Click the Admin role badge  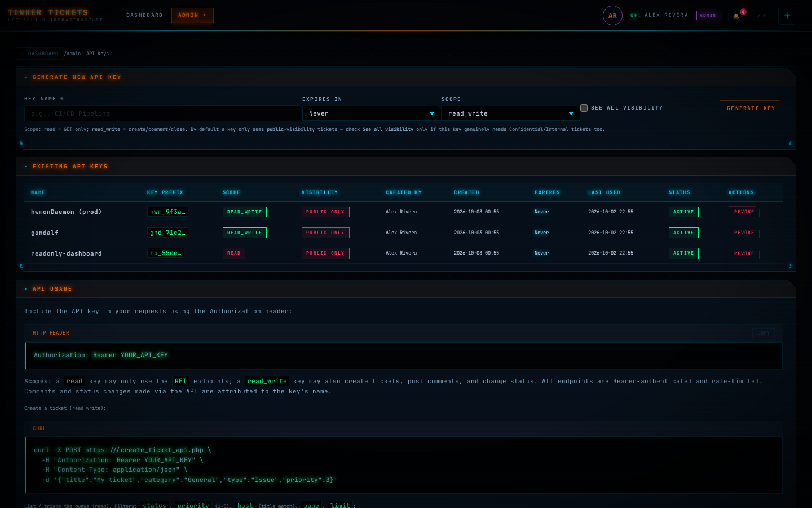[x=708, y=16]
